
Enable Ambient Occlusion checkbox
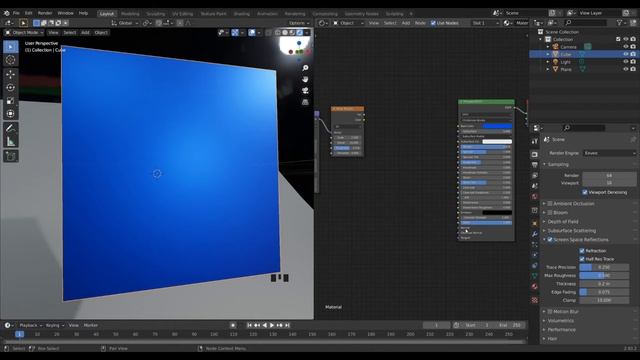tap(550, 203)
